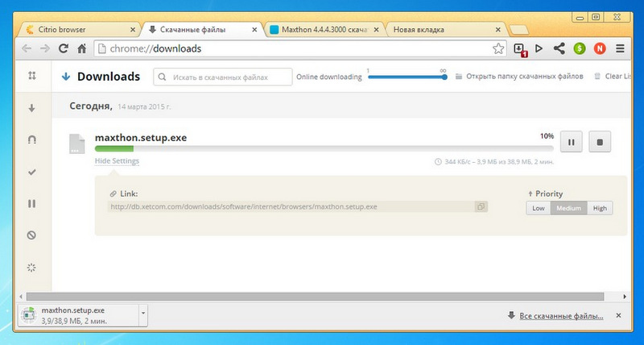
Task: Open the magnet torrents sidebar icon
Action: point(31,139)
